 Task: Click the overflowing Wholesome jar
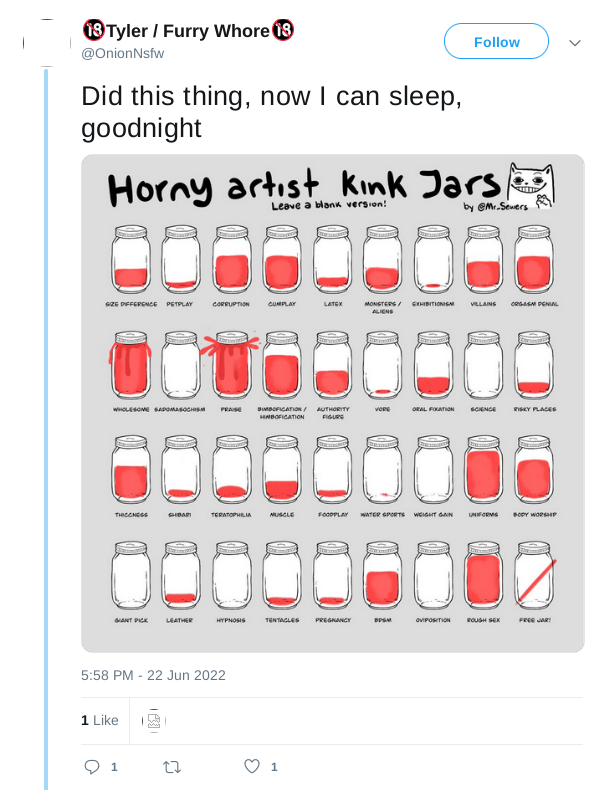[x=130, y=365]
